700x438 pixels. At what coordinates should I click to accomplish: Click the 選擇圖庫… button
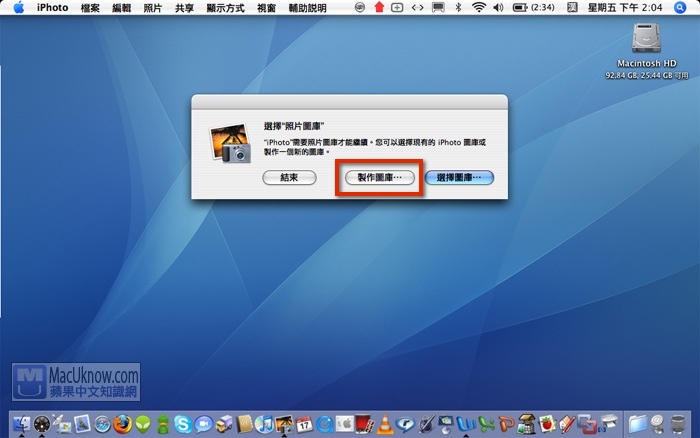click(x=459, y=177)
